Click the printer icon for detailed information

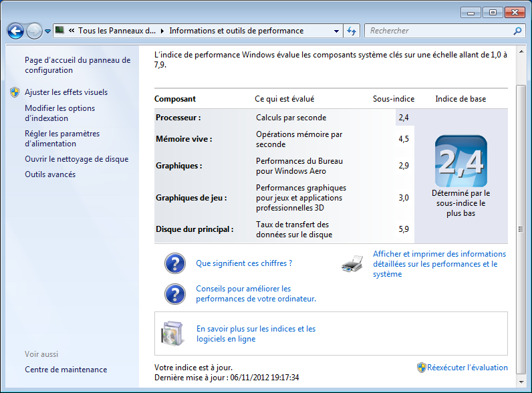click(x=352, y=265)
